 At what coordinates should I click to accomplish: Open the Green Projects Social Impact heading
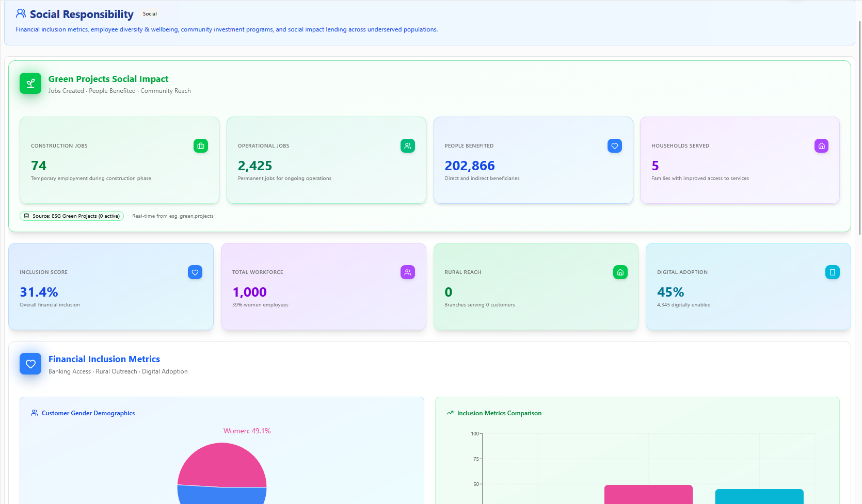tap(108, 79)
